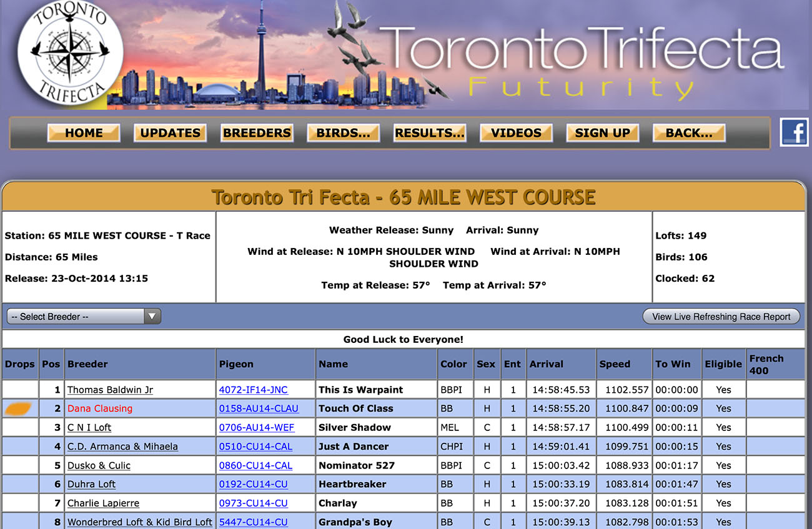Click the To Win column header

tap(676, 364)
